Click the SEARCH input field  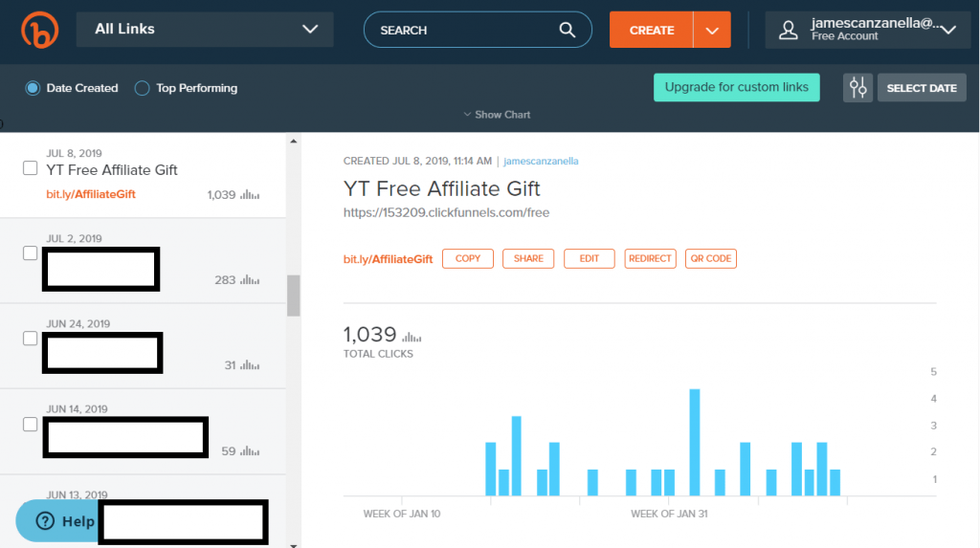pyautogui.click(x=478, y=30)
